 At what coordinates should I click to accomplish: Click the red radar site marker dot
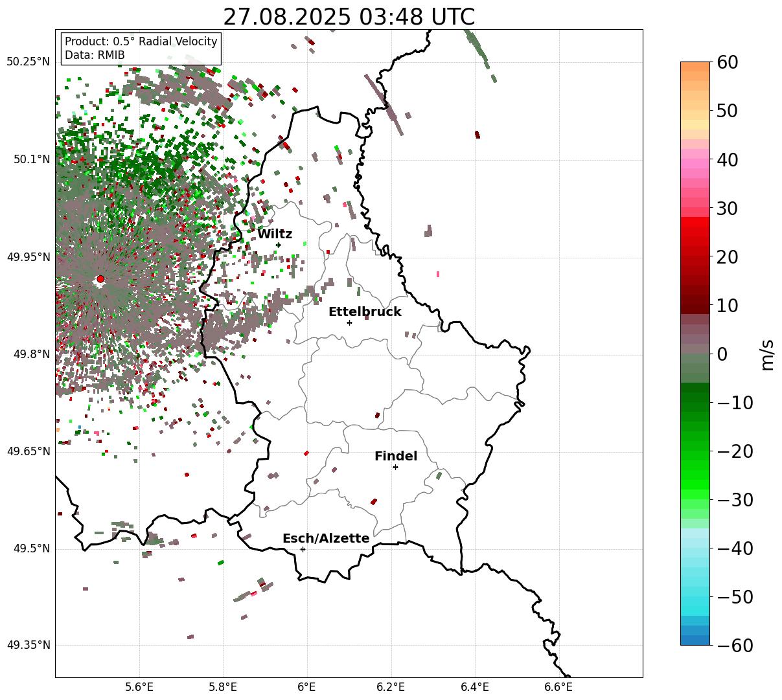100,279
